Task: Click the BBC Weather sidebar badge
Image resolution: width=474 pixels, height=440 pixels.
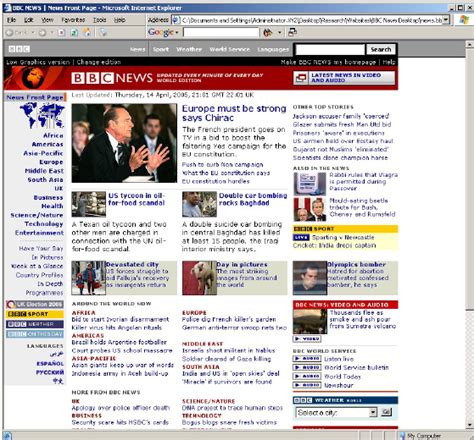Action: coord(35,324)
